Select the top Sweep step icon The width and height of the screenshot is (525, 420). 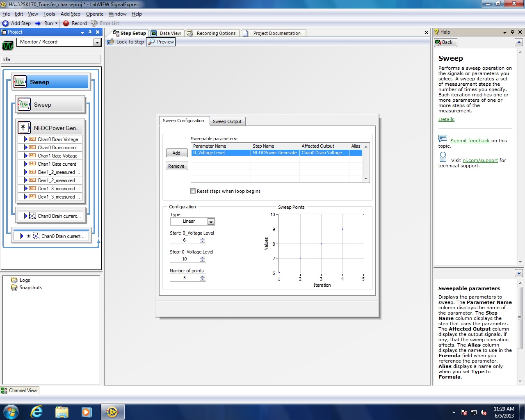tap(20, 82)
